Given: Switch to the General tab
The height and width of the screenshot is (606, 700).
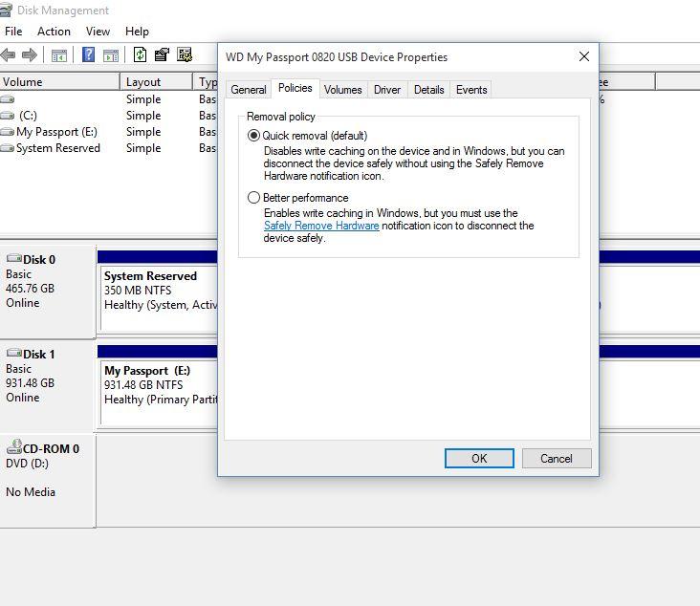Looking at the screenshot, I should [249, 90].
